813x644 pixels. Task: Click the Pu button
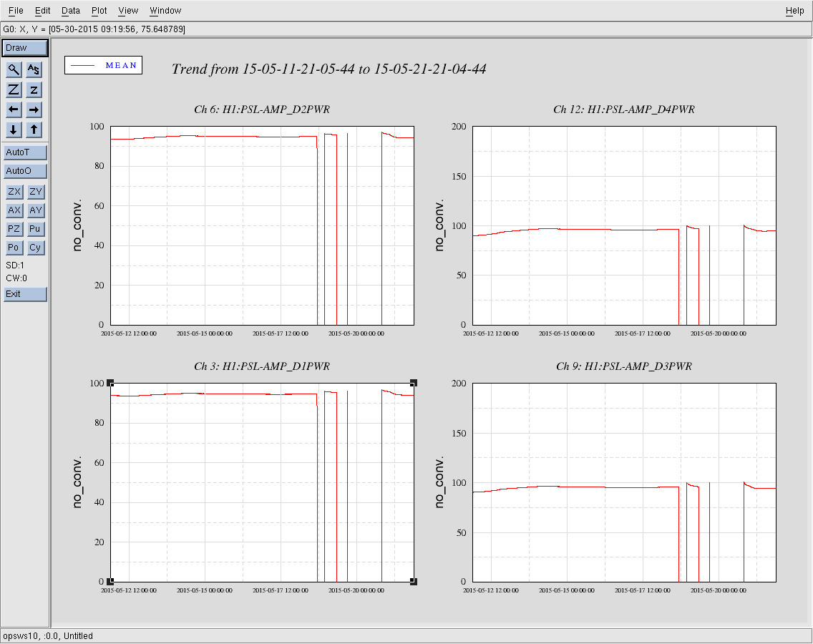click(x=36, y=229)
